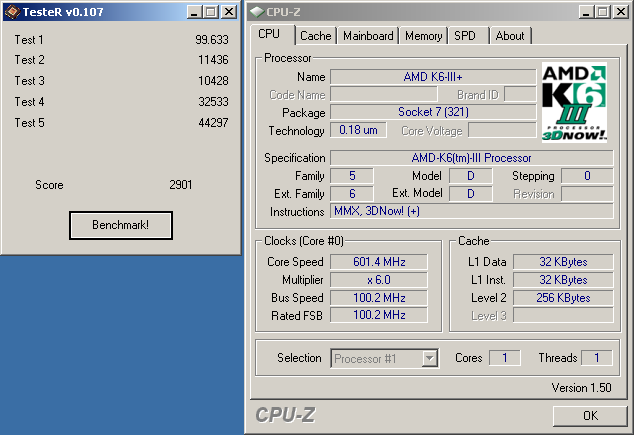The width and height of the screenshot is (634, 435).
Task: Minimize the CPU-Z window
Action: 586,12
